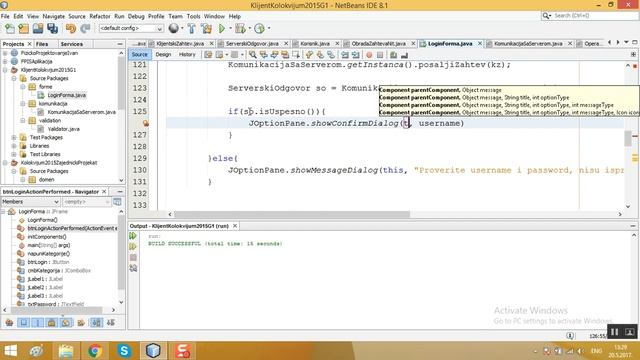Screen dimensions: 640x360
Task: Click the New Project toolbar icon
Action: pos(24,29)
